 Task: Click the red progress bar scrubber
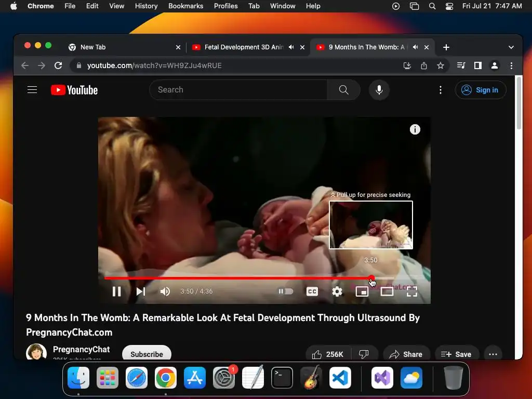[371, 278]
